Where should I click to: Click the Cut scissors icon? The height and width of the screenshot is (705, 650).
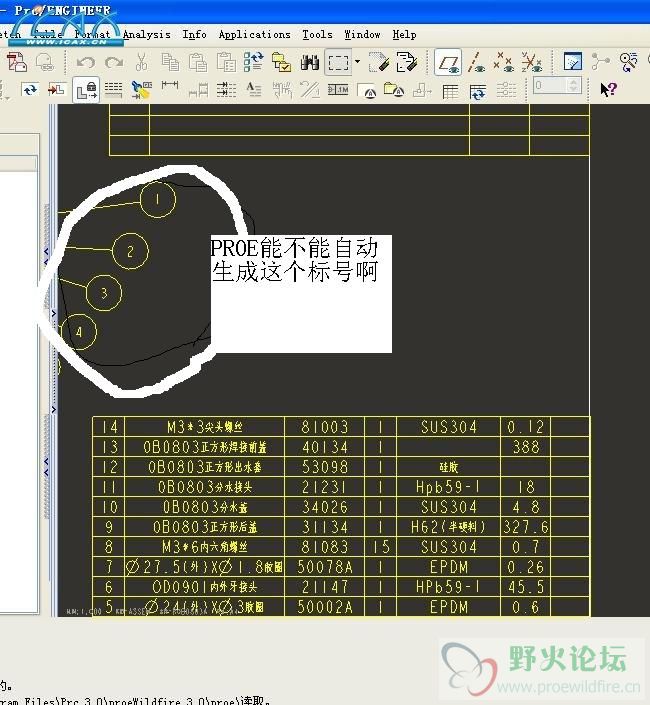(x=142, y=62)
